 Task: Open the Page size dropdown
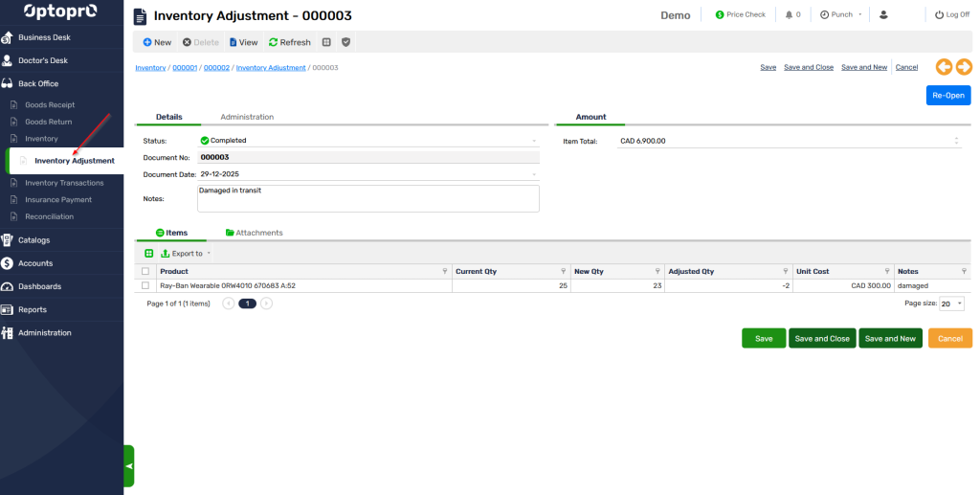tap(951, 304)
